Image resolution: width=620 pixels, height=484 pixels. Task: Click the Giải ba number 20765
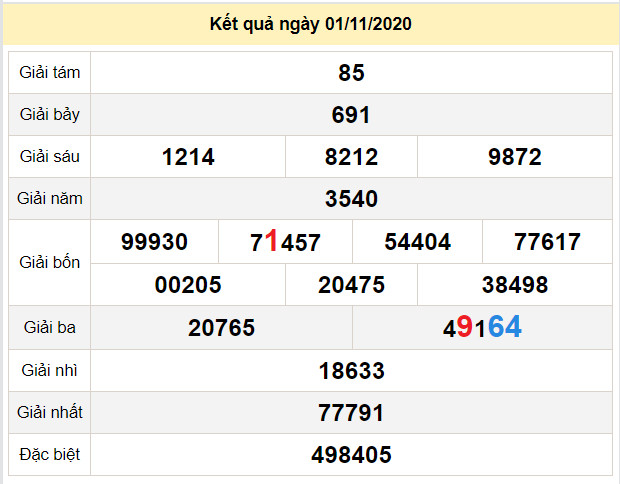tap(221, 328)
